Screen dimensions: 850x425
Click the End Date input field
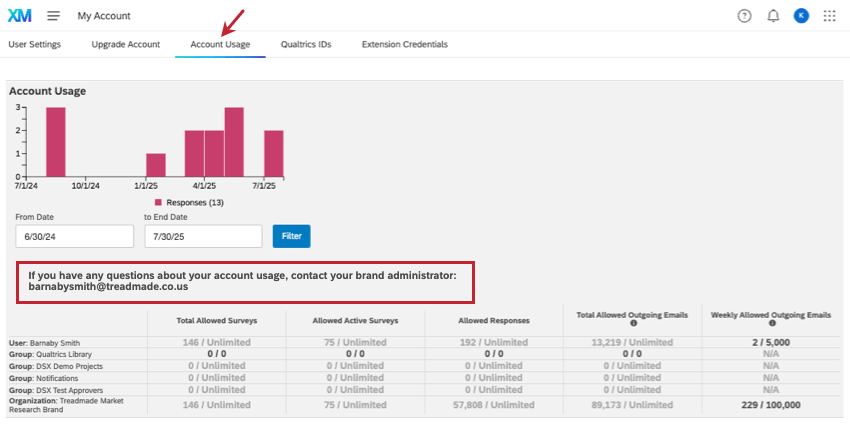click(203, 236)
